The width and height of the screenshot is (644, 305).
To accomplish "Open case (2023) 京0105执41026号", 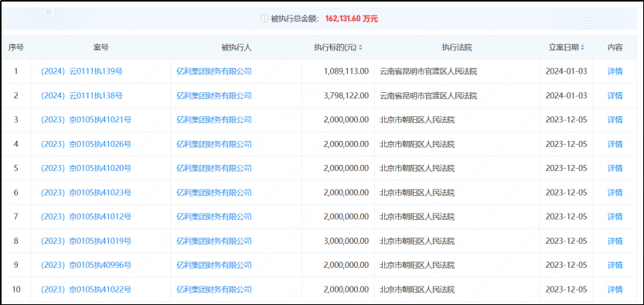I will [87, 144].
